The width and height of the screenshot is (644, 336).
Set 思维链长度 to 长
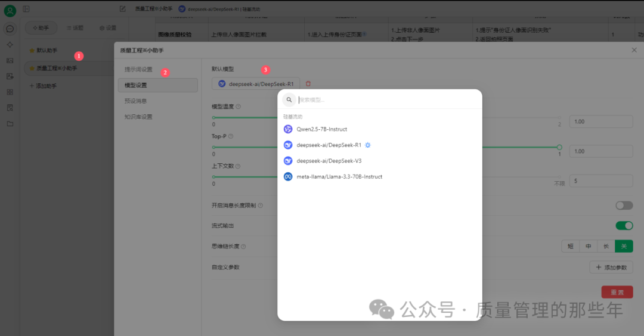coord(606,246)
